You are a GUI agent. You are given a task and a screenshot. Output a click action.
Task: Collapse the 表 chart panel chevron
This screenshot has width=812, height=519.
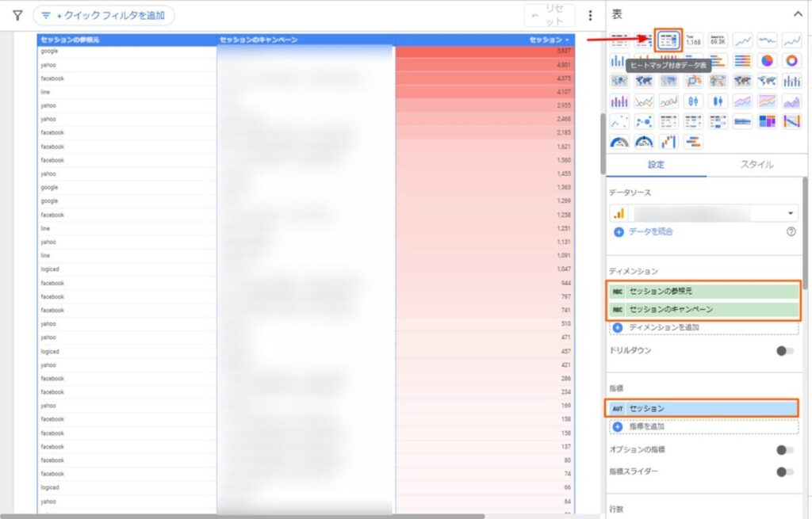[x=798, y=13]
